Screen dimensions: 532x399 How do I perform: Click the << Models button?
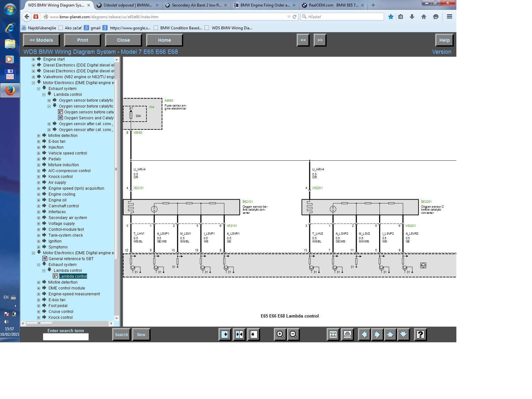pos(41,40)
